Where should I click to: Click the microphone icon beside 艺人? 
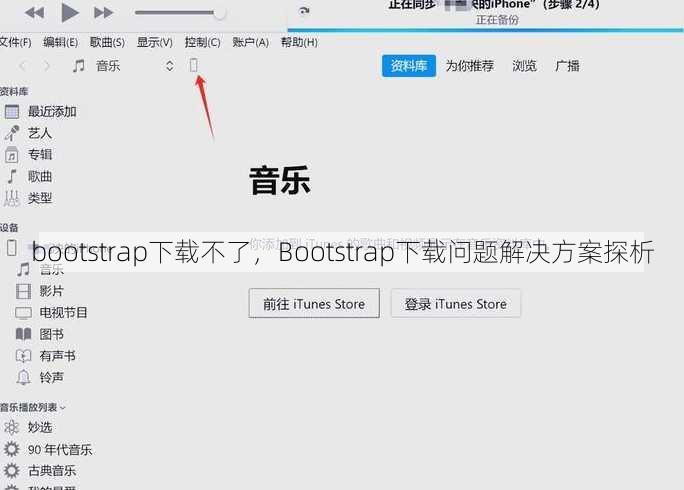coord(12,133)
